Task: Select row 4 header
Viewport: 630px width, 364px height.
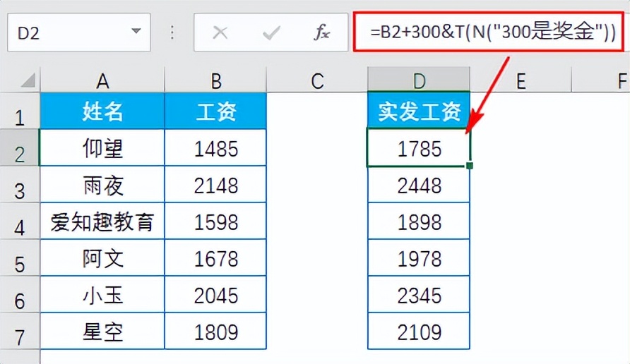Action: (x=20, y=221)
